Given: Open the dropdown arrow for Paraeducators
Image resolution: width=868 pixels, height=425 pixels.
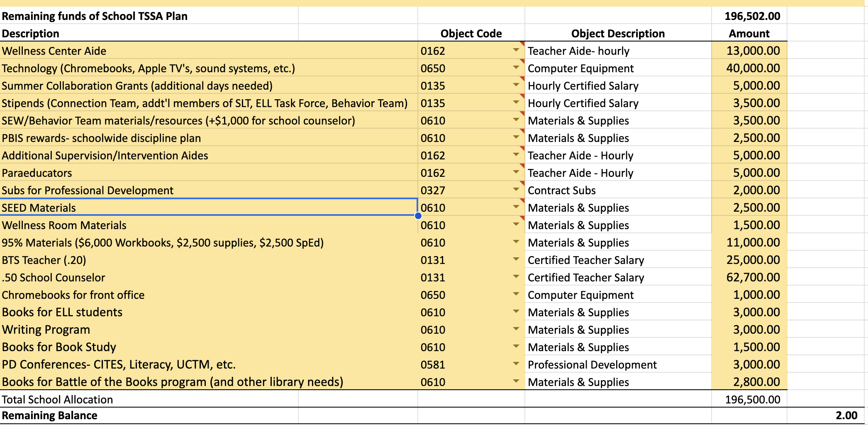Looking at the screenshot, I should [516, 172].
